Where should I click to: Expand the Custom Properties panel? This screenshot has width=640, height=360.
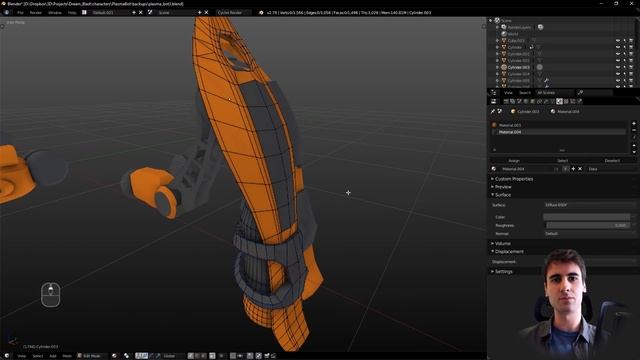tap(513, 179)
